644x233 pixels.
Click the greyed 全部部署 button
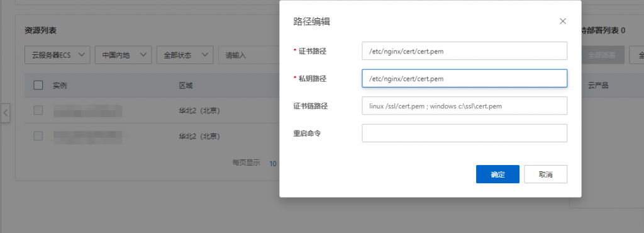point(602,55)
